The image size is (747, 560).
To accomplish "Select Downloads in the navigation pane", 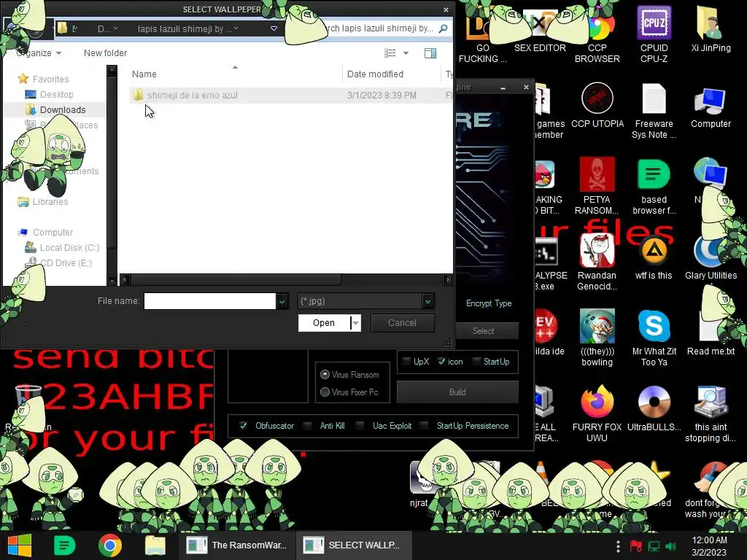I will 63,109.
